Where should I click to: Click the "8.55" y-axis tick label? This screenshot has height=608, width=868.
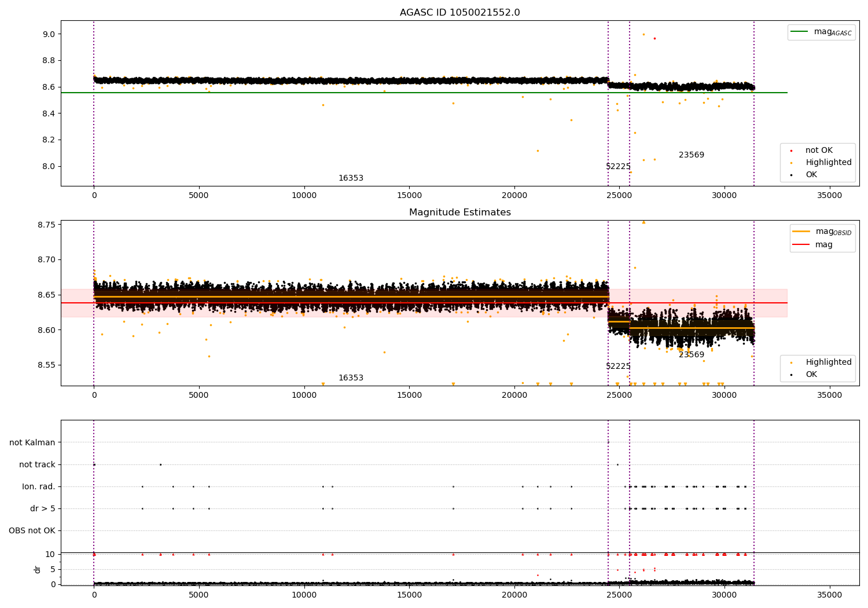pos(46,365)
